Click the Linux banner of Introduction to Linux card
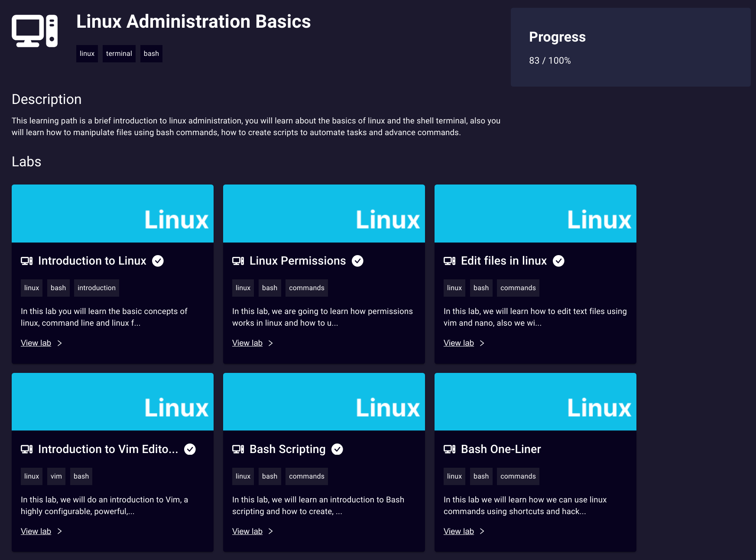This screenshot has height=560, width=756. 113,214
